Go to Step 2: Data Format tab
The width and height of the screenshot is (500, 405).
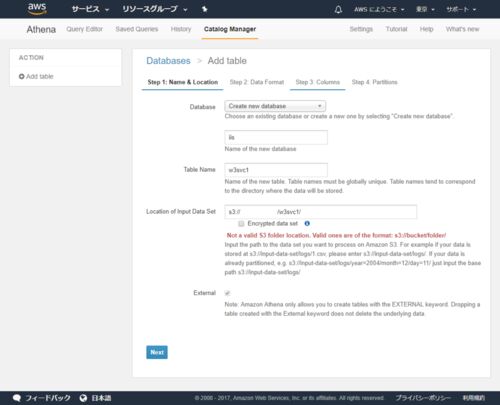point(257,82)
